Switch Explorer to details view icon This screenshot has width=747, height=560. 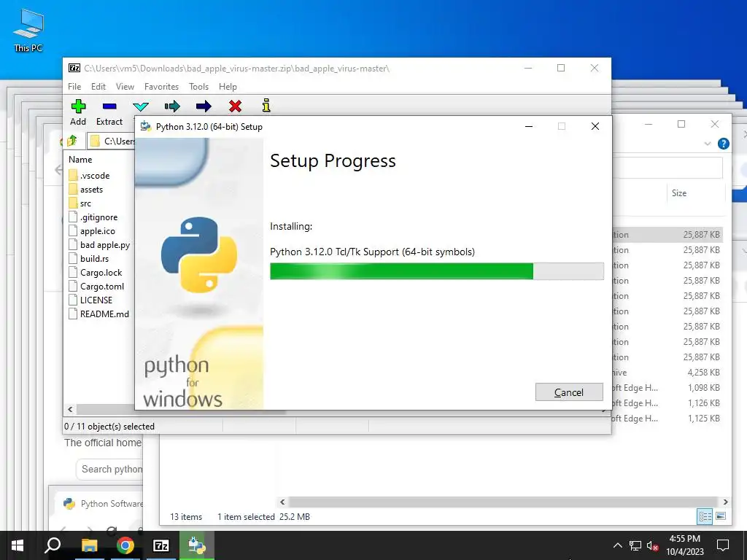tap(705, 516)
